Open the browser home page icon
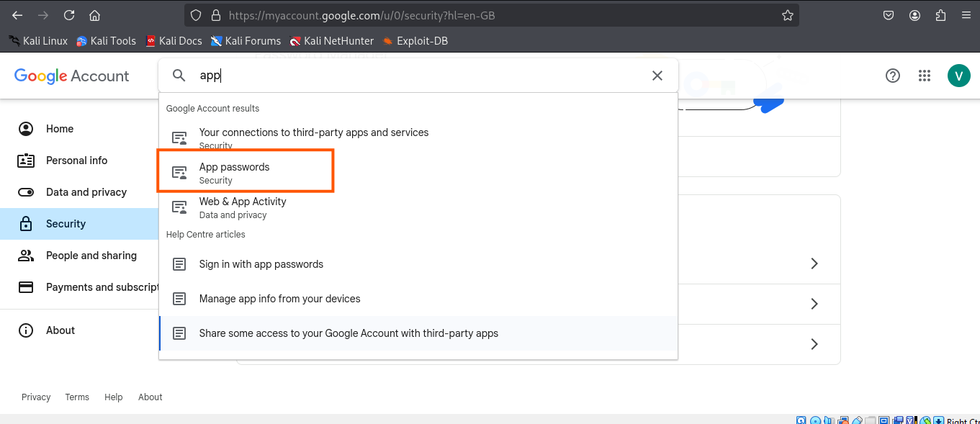Viewport: 980px width, 424px height. (x=94, y=15)
